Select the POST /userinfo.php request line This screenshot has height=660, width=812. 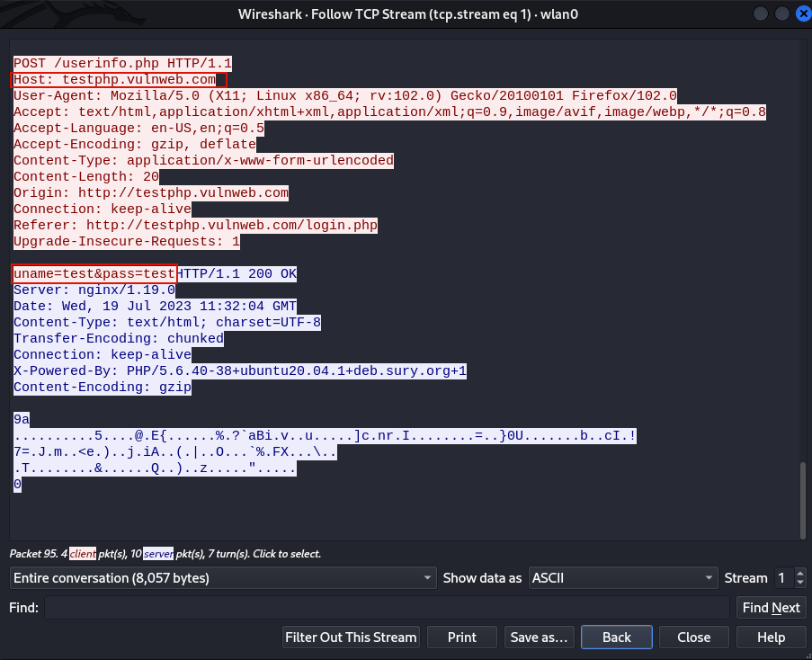click(122, 63)
